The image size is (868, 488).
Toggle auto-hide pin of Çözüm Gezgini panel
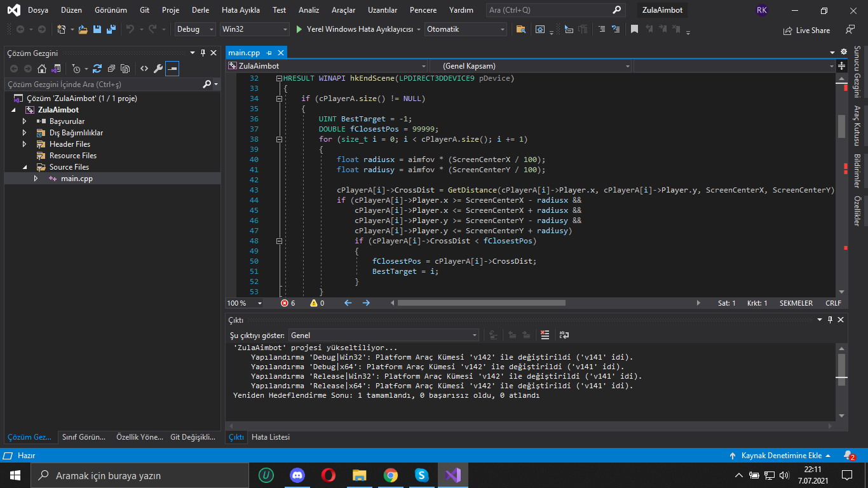[203, 53]
